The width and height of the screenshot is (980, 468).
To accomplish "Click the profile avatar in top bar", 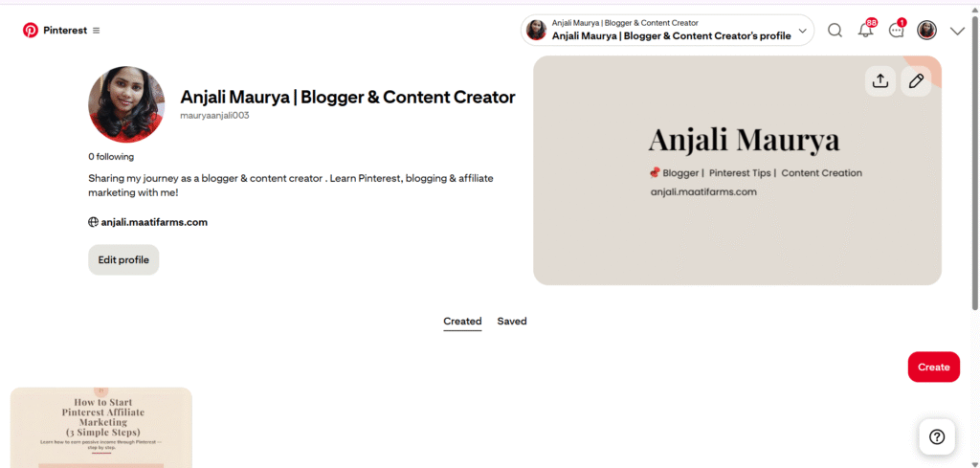I will coord(926,30).
